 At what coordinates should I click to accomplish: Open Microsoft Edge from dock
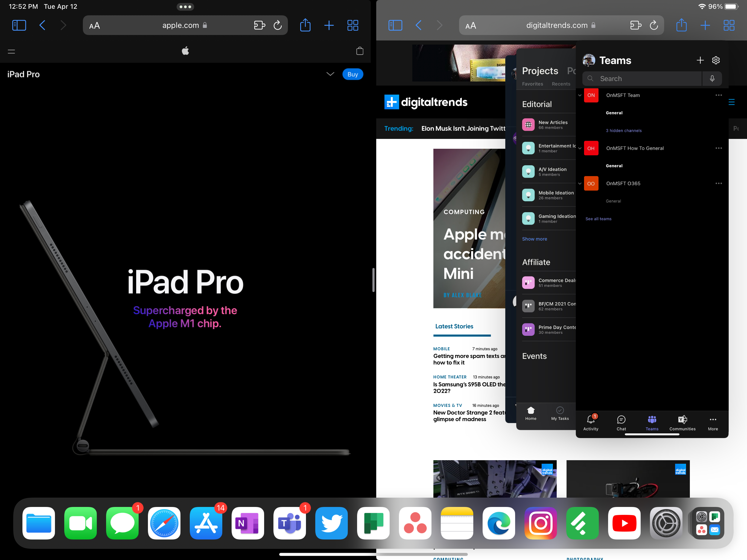499,522
